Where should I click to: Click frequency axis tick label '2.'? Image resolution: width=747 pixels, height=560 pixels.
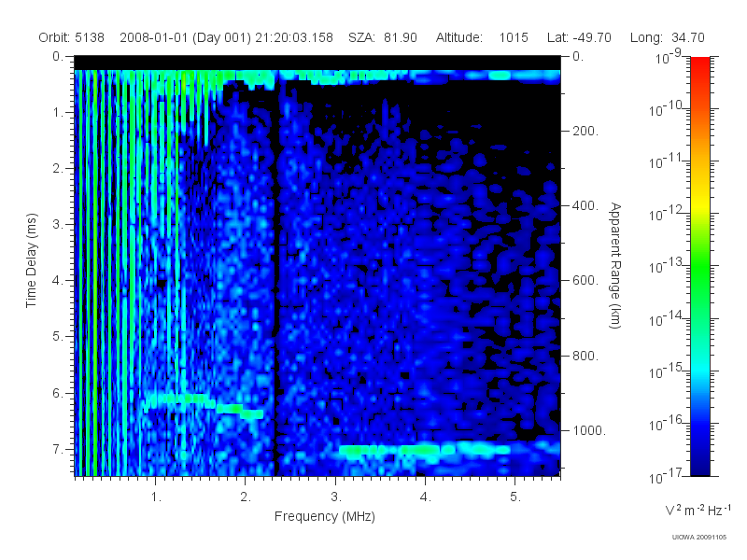coord(246,497)
